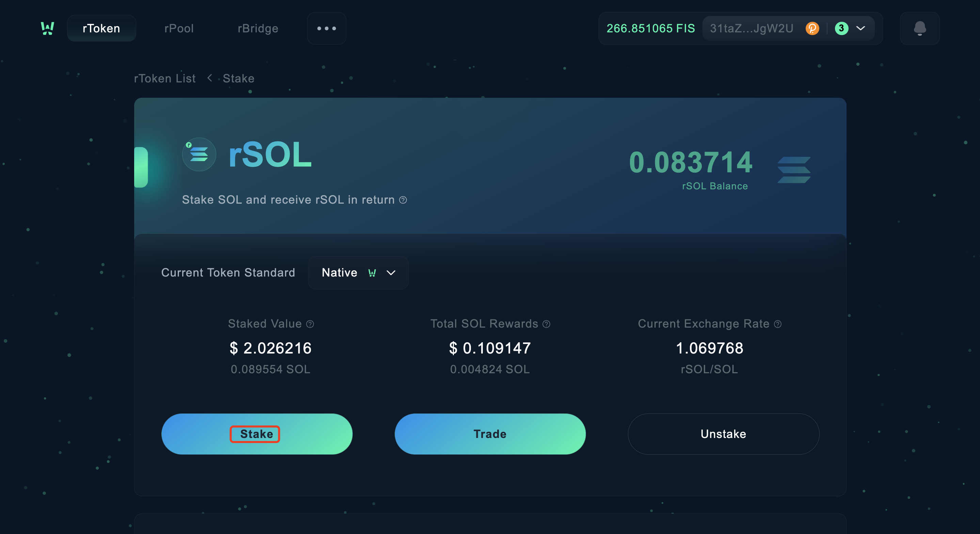
Task: Click the info icon after 'receive rSOL in return'
Action: click(x=403, y=200)
